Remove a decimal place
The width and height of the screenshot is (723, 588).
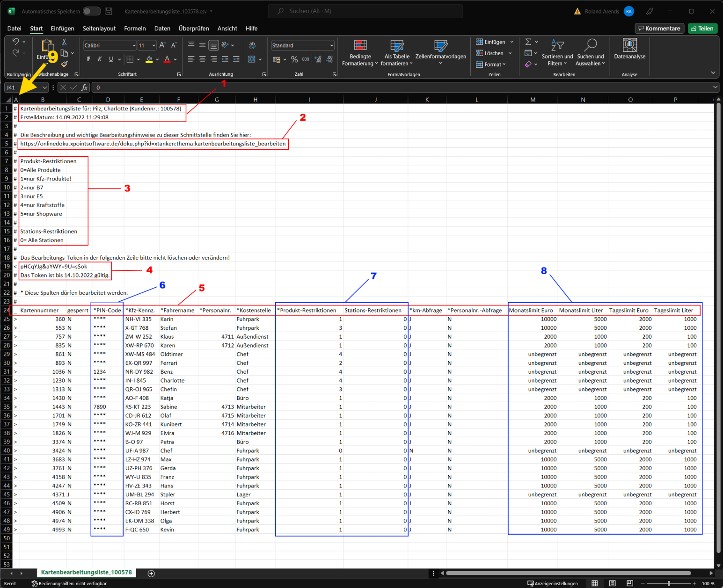pyautogui.click(x=329, y=59)
